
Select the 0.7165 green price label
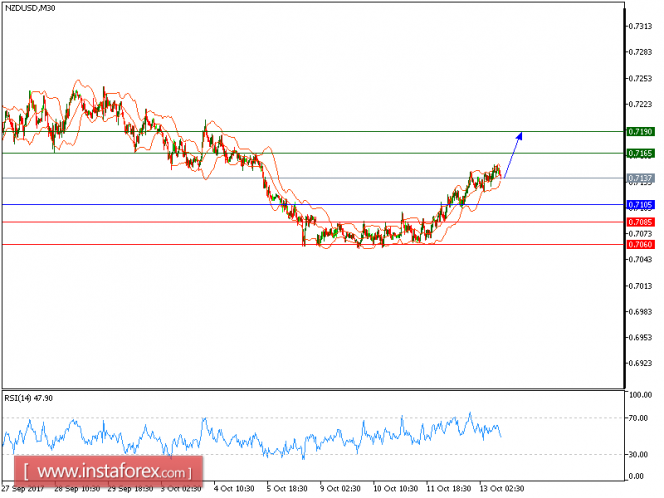point(640,153)
